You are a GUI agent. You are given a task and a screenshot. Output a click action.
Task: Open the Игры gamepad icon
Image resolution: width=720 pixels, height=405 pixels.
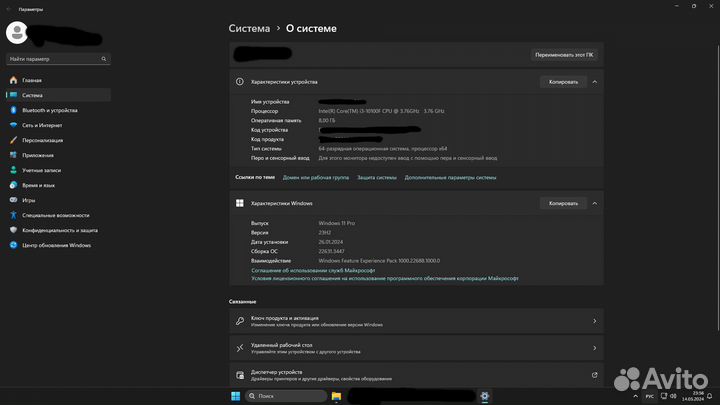[x=13, y=200]
